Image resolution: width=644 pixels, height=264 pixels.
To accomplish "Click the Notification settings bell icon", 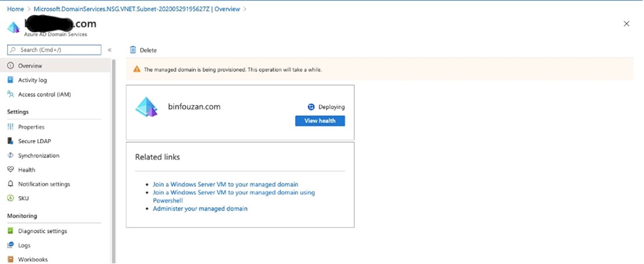I will click(10, 184).
